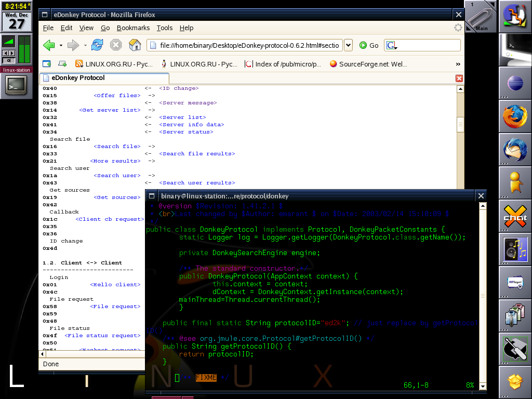Follow the Server message link
This screenshot has height=399, width=532.
[188, 103]
